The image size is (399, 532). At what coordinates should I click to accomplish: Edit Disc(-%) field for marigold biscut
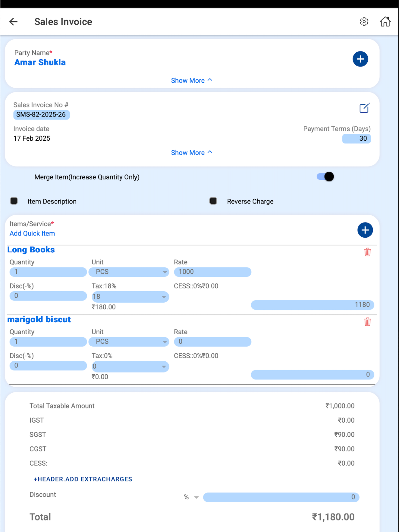point(48,366)
